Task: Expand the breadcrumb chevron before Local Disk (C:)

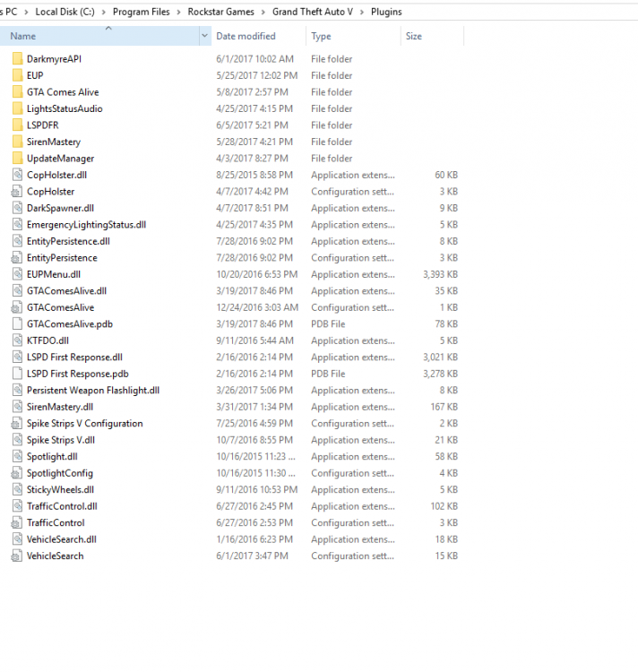Action: coord(26,12)
